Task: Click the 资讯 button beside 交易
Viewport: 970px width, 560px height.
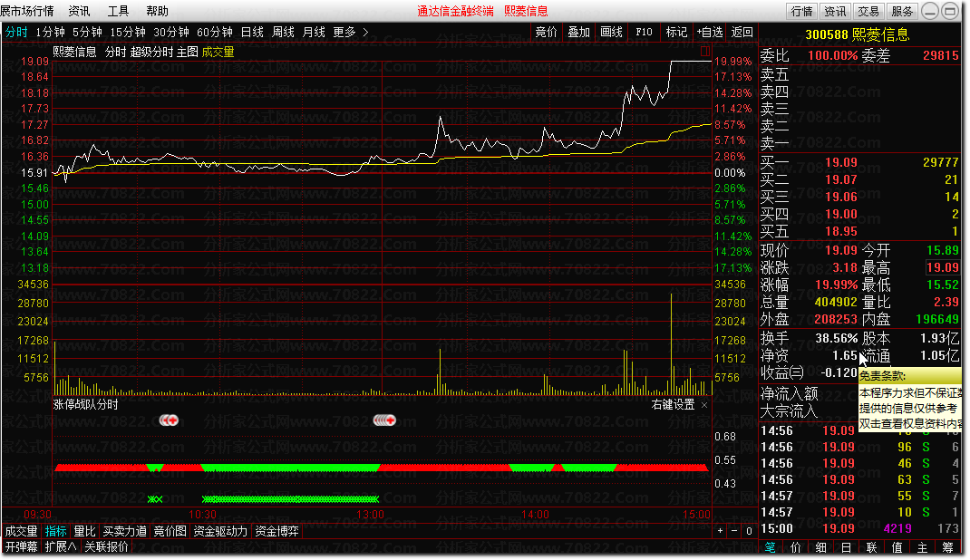Action: pos(835,11)
